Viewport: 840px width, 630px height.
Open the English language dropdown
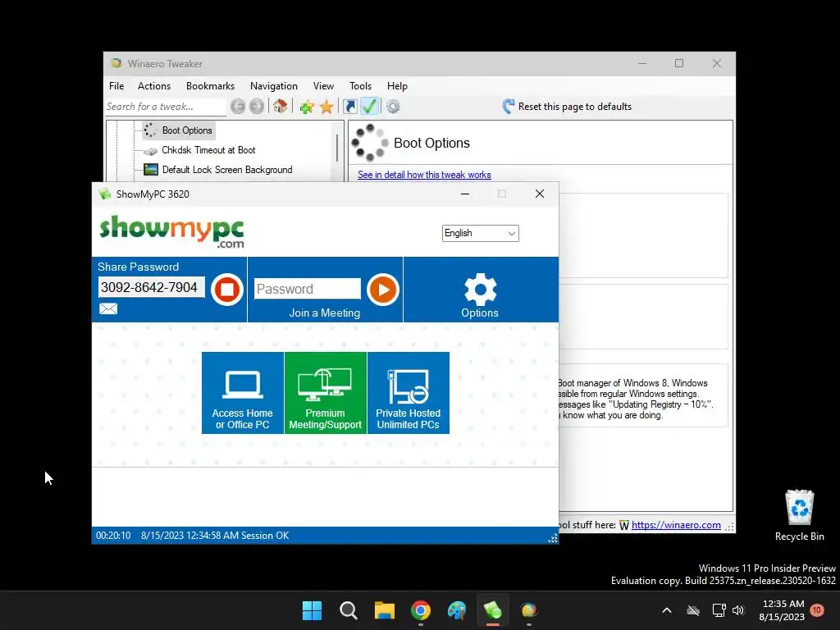tap(480, 233)
